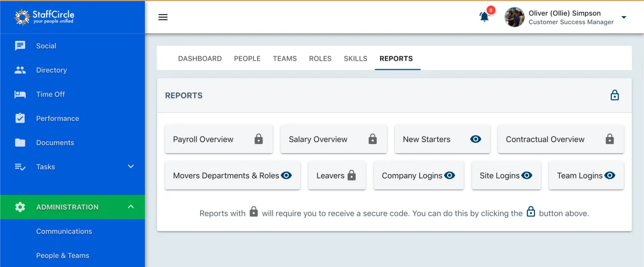
Task: Click the Time Off bed icon
Action: pos(20,94)
